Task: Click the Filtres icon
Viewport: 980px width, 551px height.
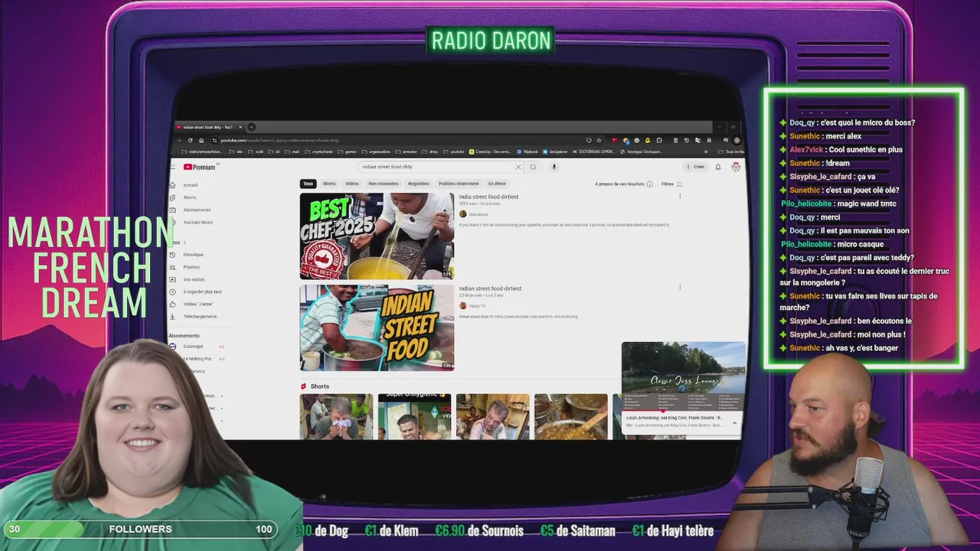Action: pyautogui.click(x=679, y=184)
